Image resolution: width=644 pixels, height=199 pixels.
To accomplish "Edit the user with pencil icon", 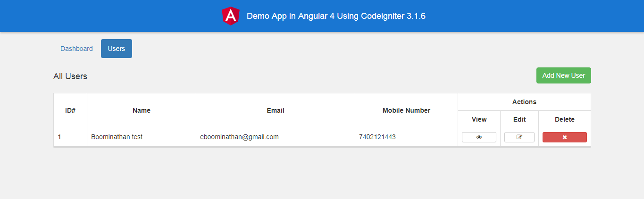I will [x=519, y=137].
